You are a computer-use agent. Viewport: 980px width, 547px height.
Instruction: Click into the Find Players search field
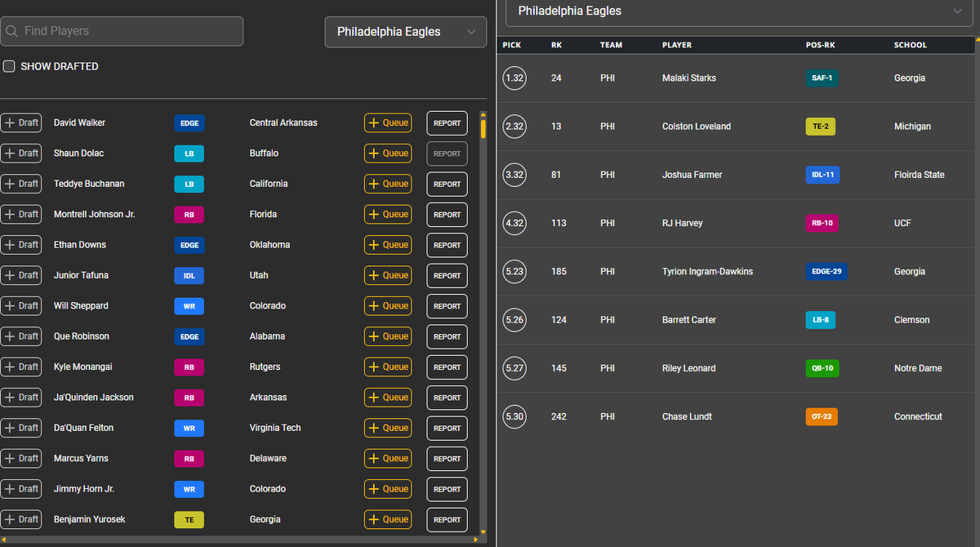click(131, 32)
